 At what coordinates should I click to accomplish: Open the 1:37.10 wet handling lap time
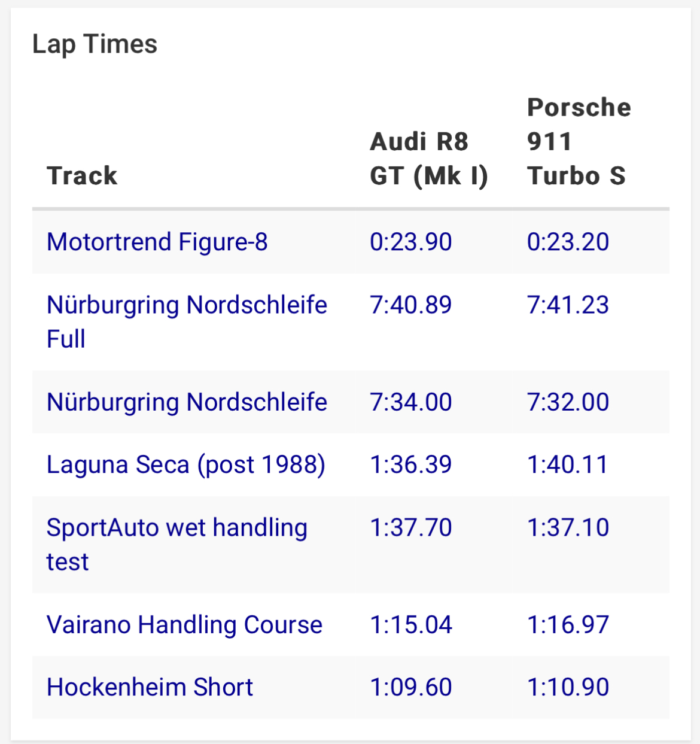pos(568,528)
